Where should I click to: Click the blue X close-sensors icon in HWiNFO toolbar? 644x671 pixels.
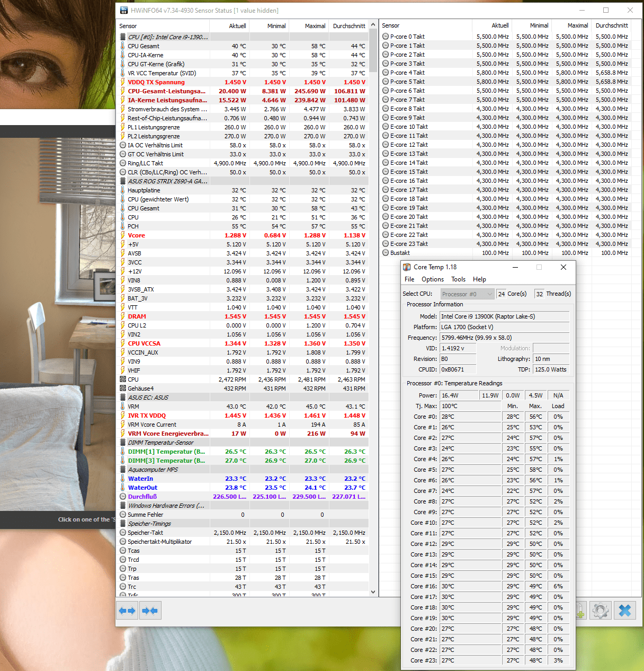pos(625,611)
